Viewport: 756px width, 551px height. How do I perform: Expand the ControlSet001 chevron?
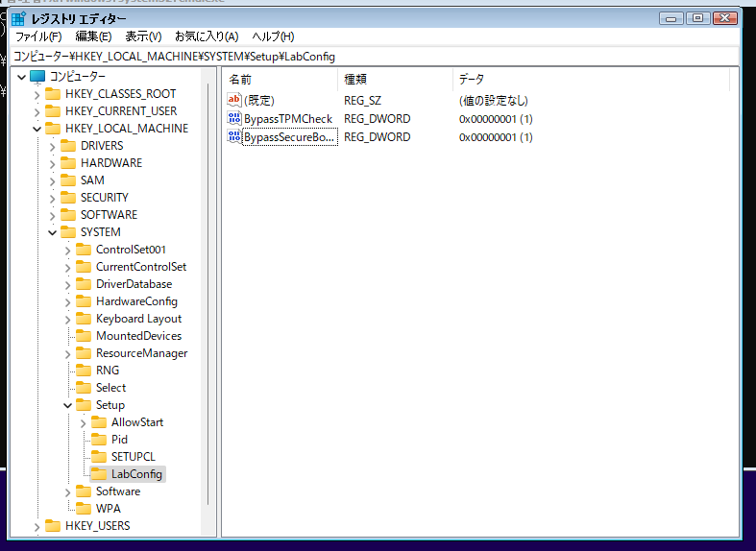pos(68,251)
